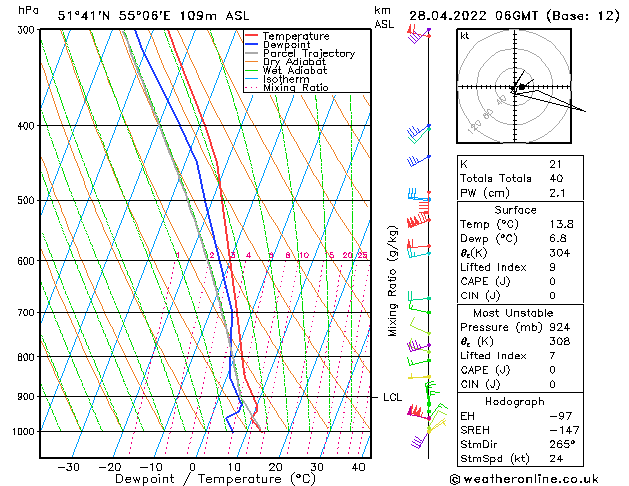This screenshot has width=629, height=486.
Task: Click the 1000 hPa pressure label
Action: pos(25,431)
